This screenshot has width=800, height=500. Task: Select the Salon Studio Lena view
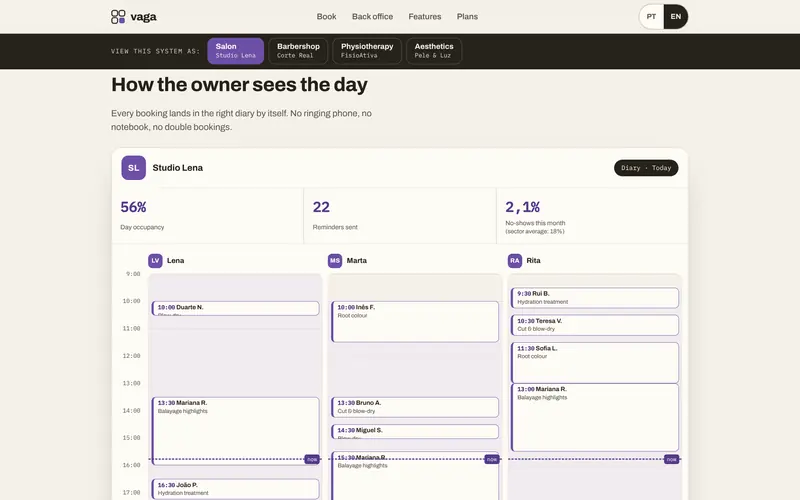tap(236, 51)
